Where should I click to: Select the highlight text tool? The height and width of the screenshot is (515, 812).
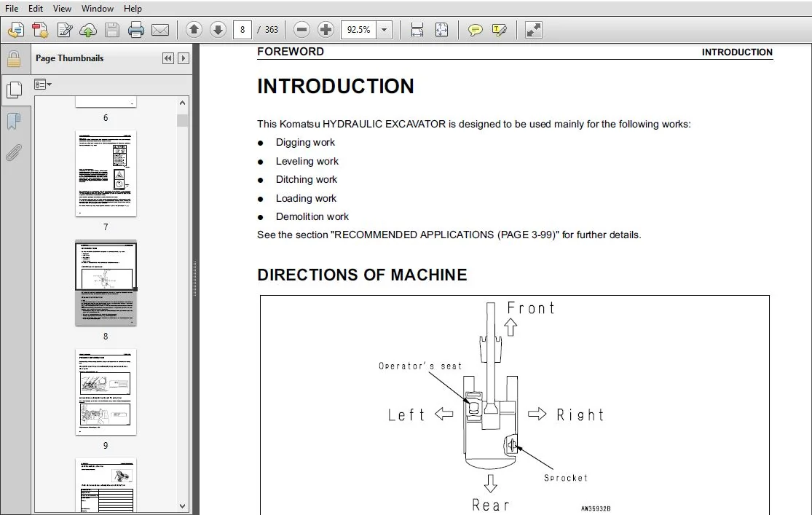coord(499,30)
